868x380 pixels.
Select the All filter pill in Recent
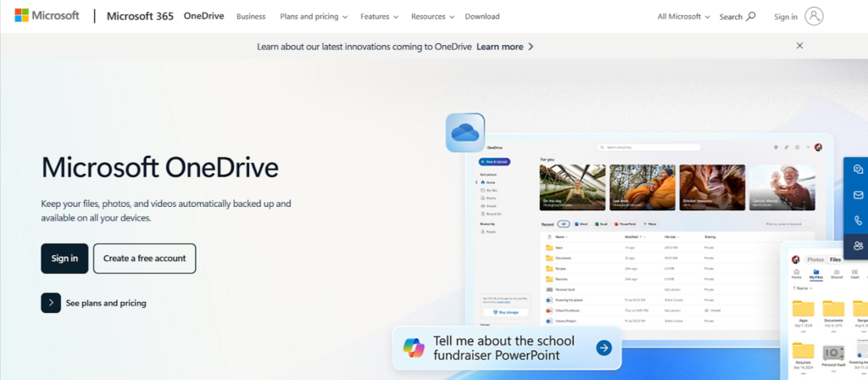564,224
